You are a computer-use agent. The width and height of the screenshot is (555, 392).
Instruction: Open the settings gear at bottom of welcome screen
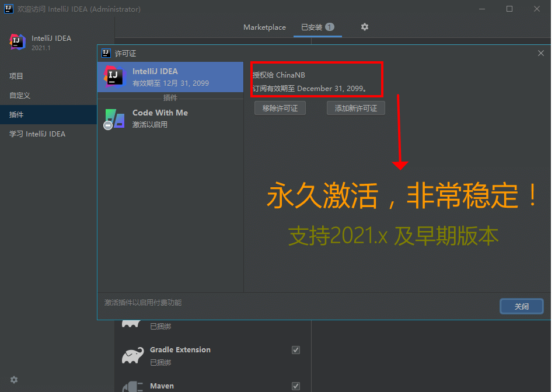pyautogui.click(x=13, y=380)
